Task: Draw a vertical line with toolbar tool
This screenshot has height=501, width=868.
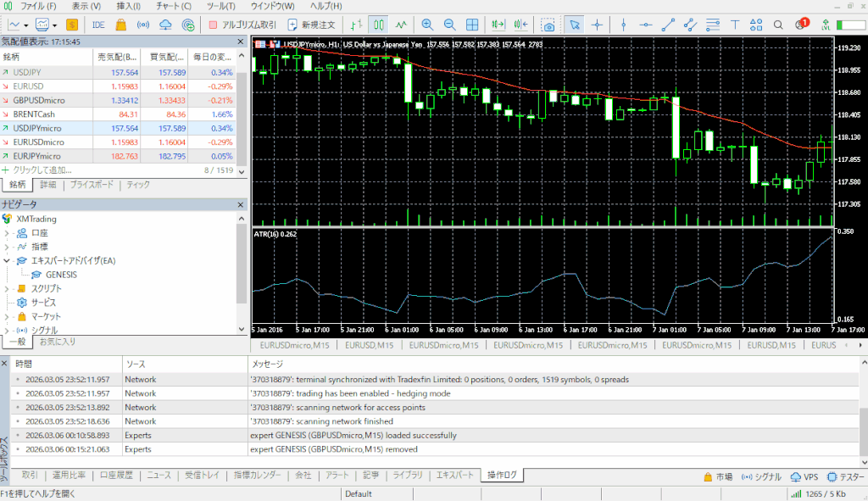Action: [x=624, y=25]
